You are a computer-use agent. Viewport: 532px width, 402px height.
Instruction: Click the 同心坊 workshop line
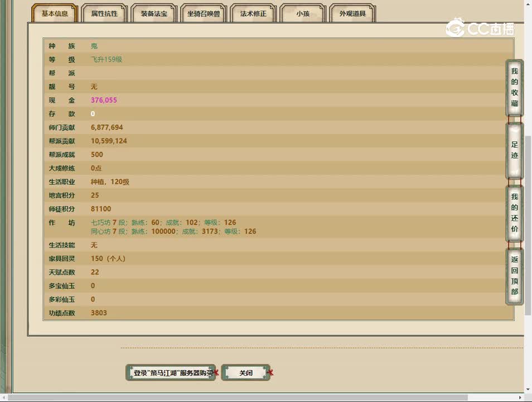pos(173,231)
